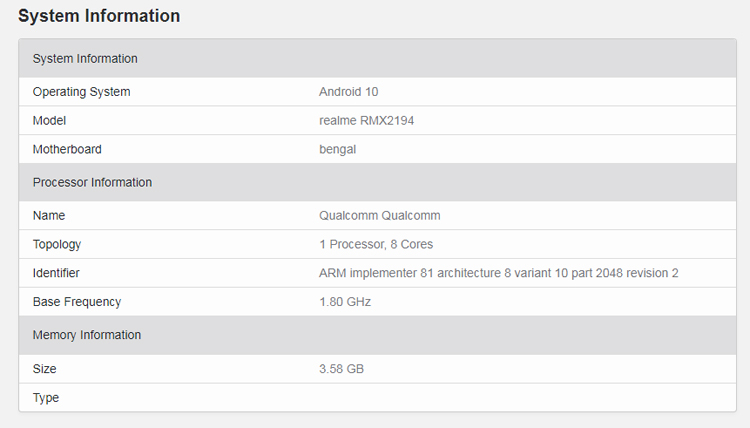Click the 1.80 GHz frequency value

pos(345,302)
